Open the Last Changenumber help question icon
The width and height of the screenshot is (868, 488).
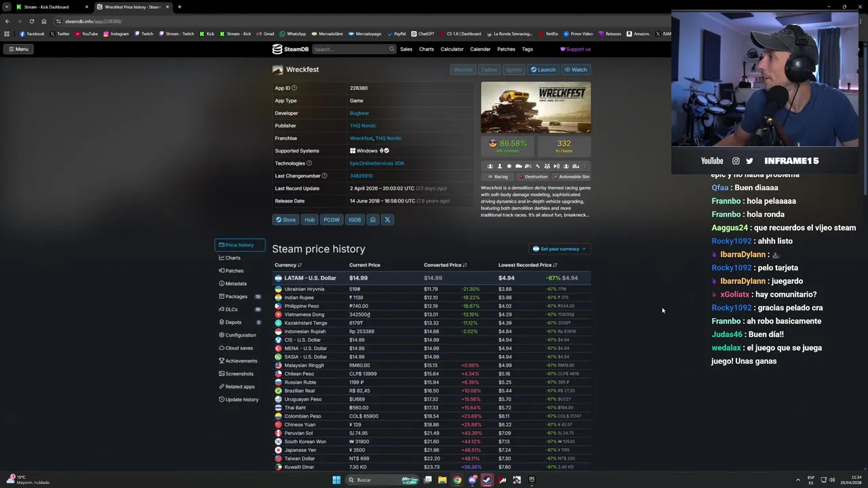[x=324, y=176]
